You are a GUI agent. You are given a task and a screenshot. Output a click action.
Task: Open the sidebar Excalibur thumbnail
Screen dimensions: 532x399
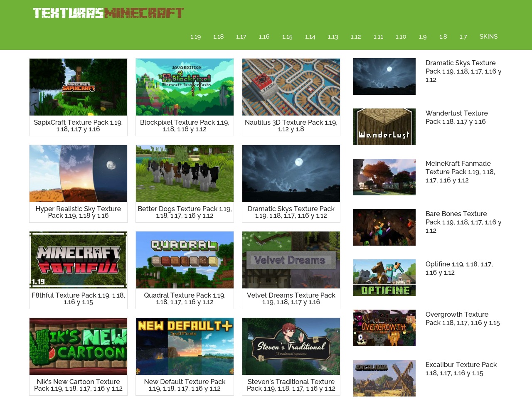pyautogui.click(x=384, y=378)
